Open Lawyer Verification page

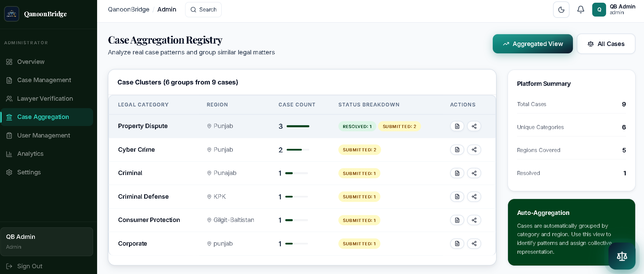pos(47,99)
